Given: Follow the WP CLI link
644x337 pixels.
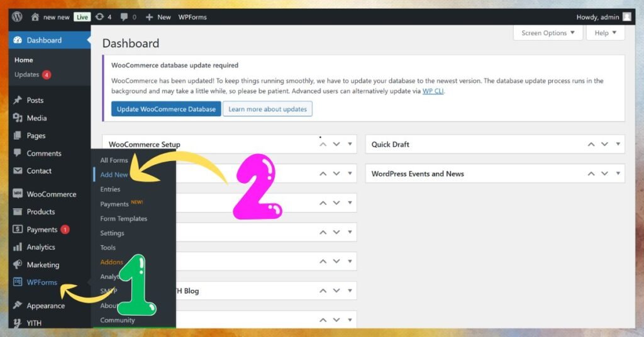Looking at the screenshot, I should tap(433, 91).
